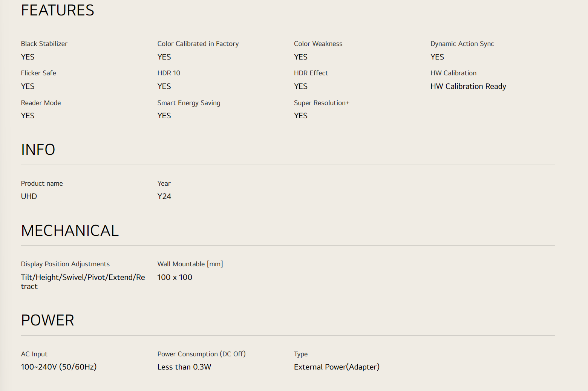Image resolution: width=588 pixels, height=391 pixels.
Task: Select the Super Resolution+ label
Action: (322, 103)
